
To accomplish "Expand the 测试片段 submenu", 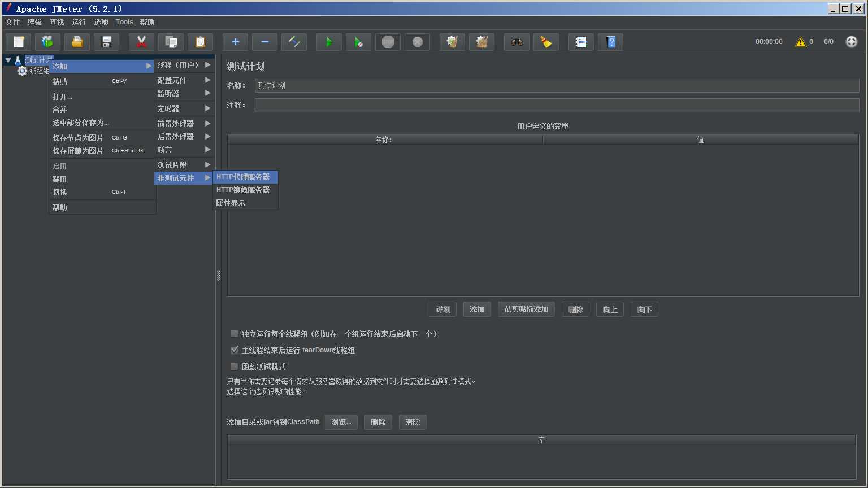I will pos(183,165).
